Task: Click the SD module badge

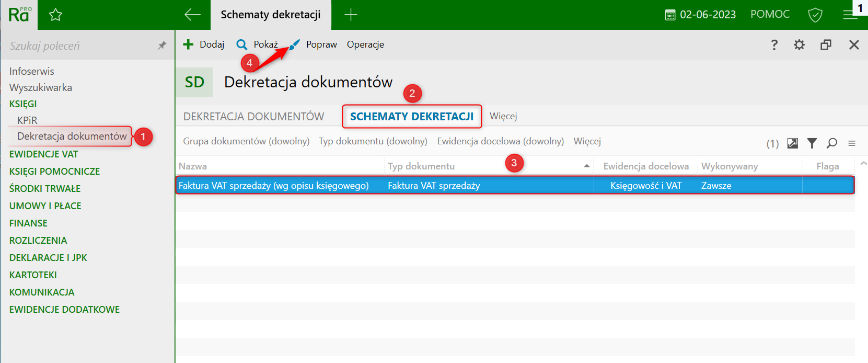Action: click(194, 82)
